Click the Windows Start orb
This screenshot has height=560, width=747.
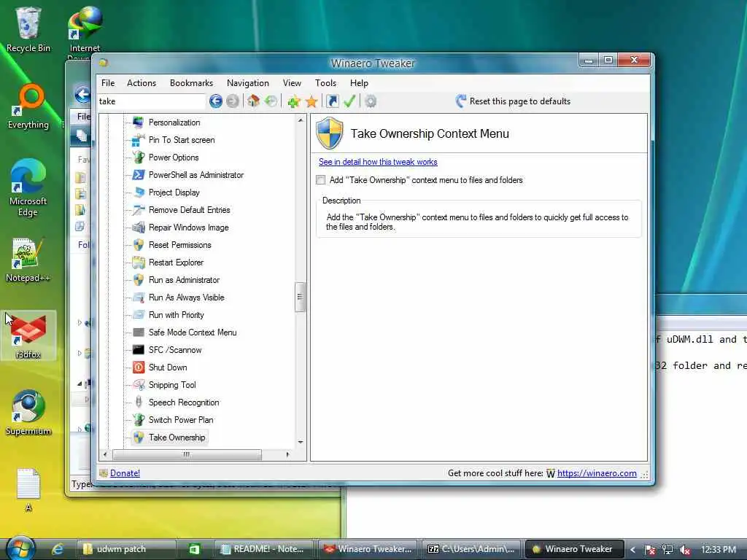tap(20, 549)
